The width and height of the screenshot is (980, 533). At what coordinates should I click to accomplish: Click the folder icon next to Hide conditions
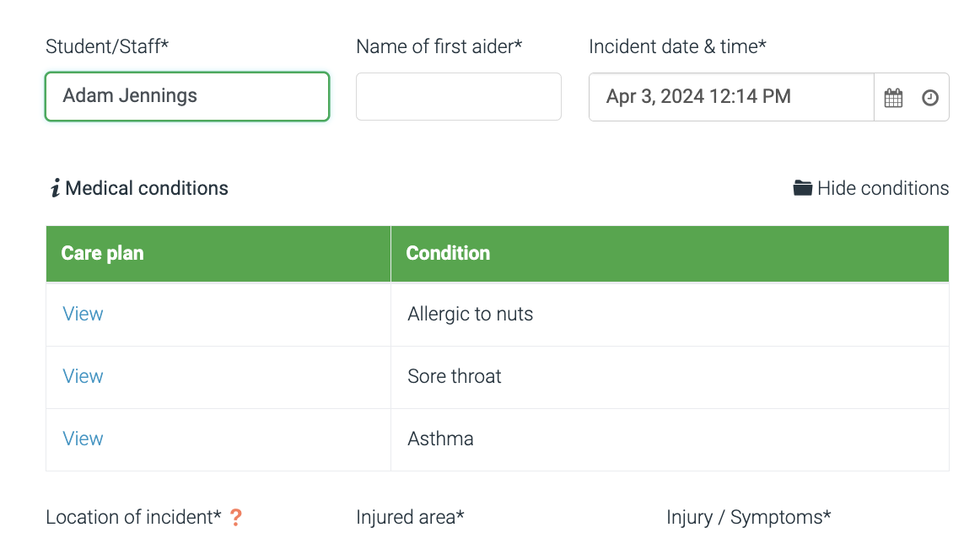[x=801, y=187]
